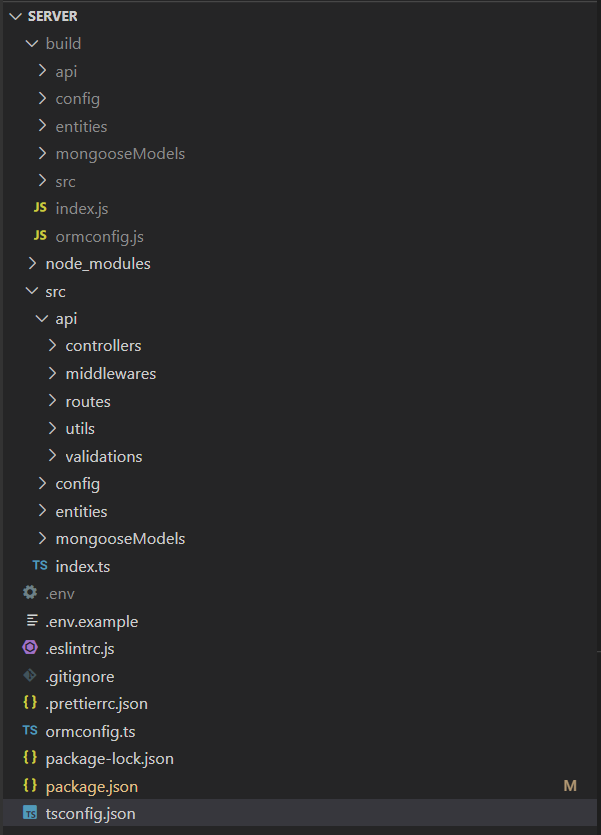601x835 pixels.
Task: Collapse the build folder chevron
Action: (x=32, y=43)
